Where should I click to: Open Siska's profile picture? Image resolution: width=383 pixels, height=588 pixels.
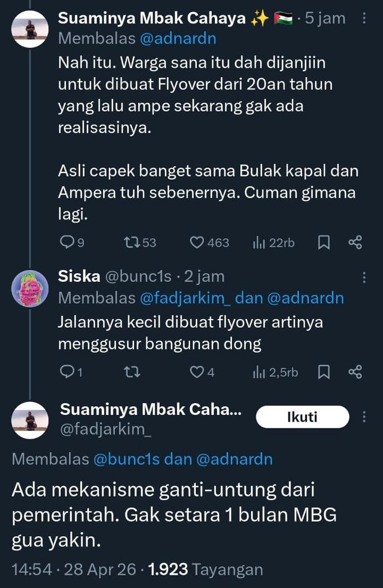30,288
